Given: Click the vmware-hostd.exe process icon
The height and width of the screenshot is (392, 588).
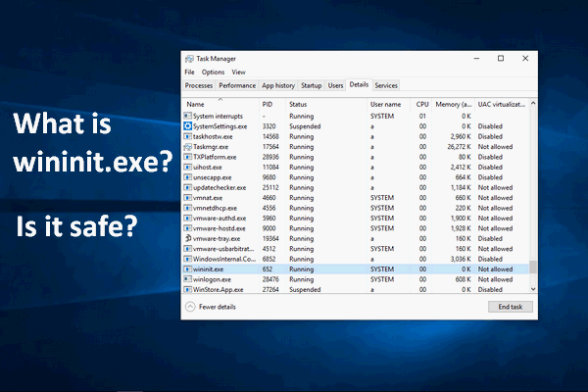Looking at the screenshot, I should pos(187,228).
